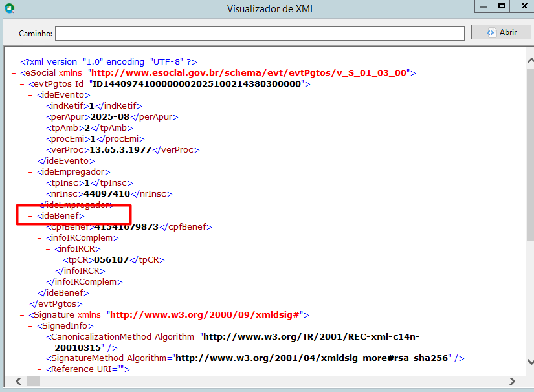Click the SignatureMethod Algorithm line
Image resolution: width=534 pixels, height=392 pixels.
(x=255, y=358)
